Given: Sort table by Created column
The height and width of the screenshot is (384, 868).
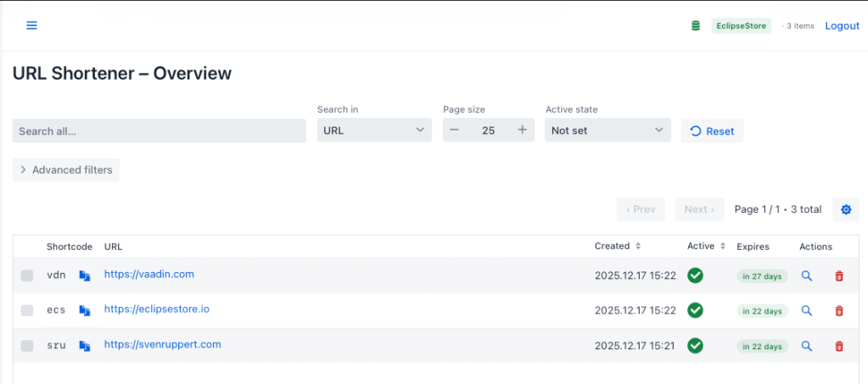Looking at the screenshot, I should coord(617,246).
